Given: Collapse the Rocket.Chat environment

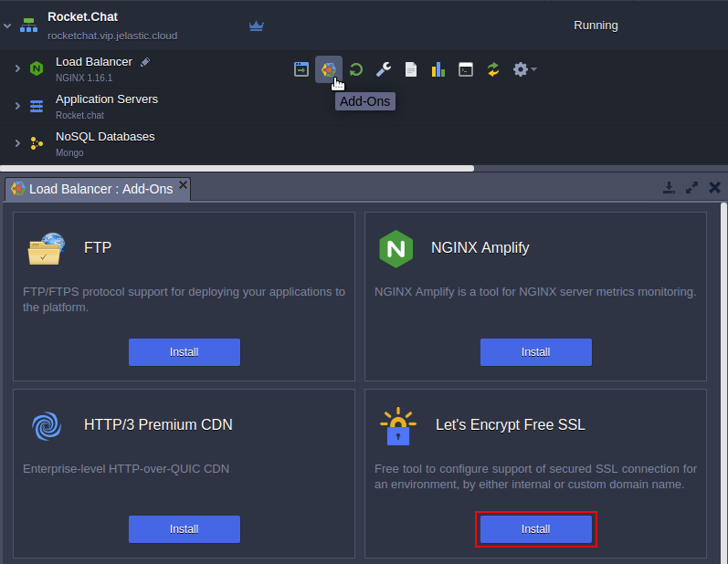Looking at the screenshot, I should 7,26.
